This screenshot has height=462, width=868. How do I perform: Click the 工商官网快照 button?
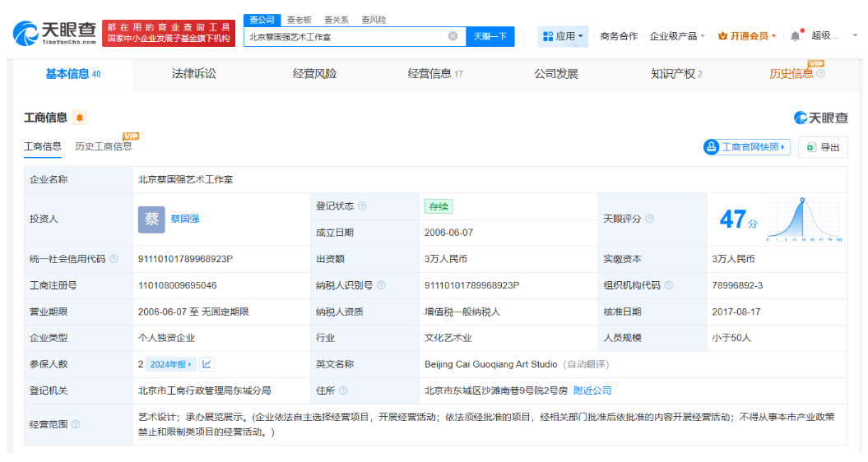pyautogui.click(x=746, y=147)
